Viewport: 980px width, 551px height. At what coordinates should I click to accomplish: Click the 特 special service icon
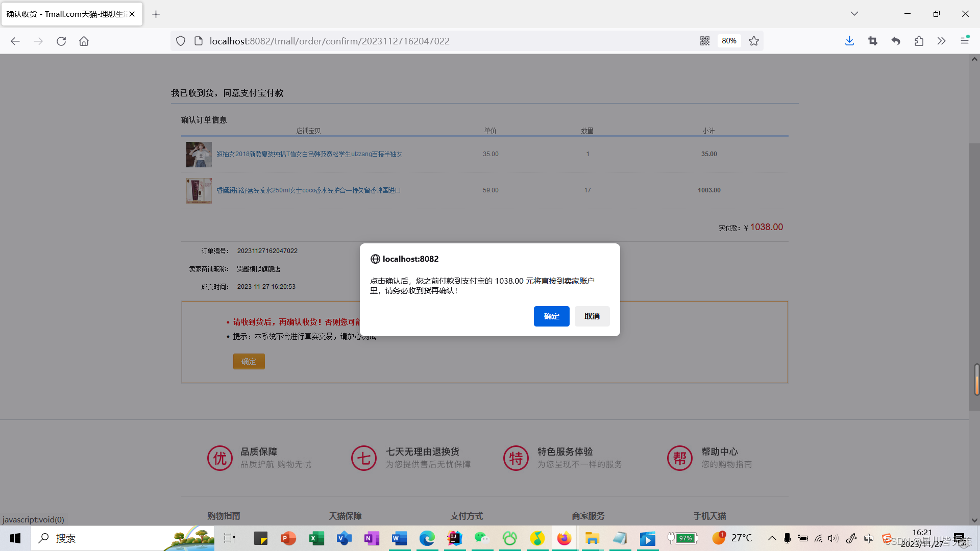pos(516,458)
